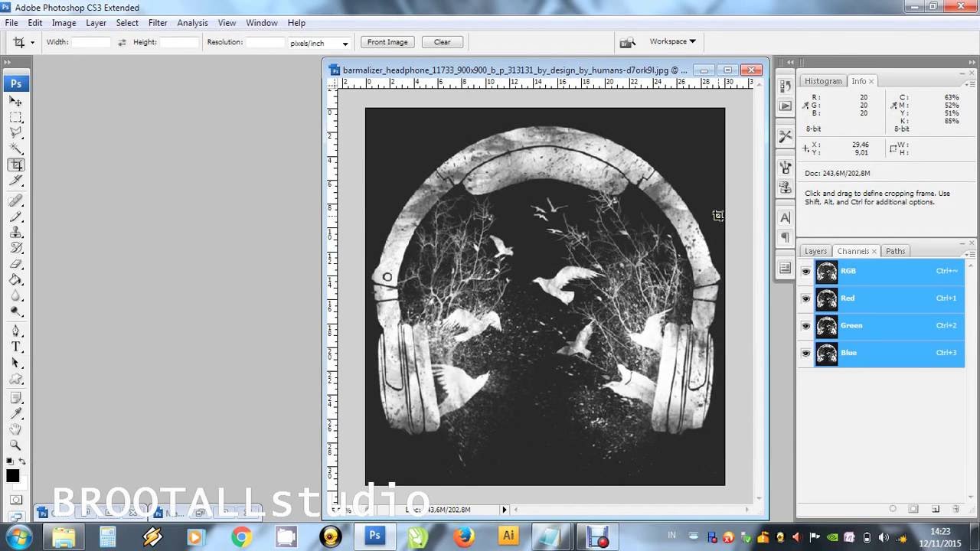Switch to the Paths tab

(895, 251)
